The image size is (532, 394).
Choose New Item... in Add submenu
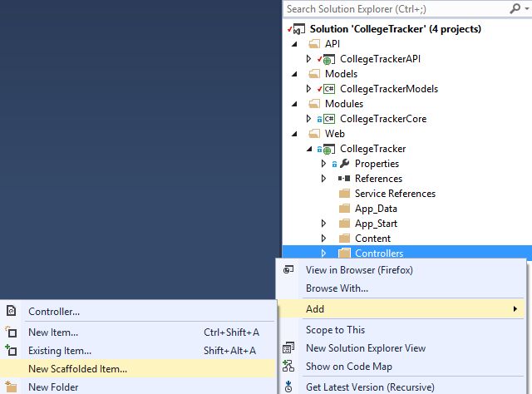click(x=53, y=332)
